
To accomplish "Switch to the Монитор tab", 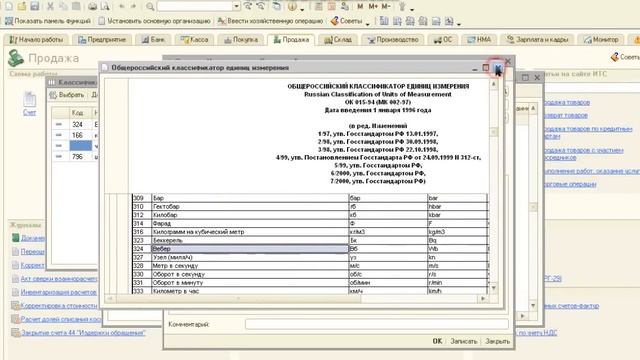I will [x=601, y=40].
